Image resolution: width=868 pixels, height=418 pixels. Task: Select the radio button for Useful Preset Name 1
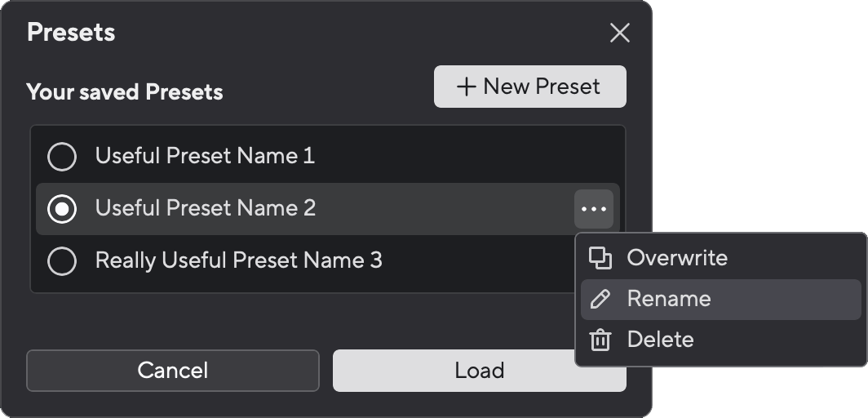point(62,156)
